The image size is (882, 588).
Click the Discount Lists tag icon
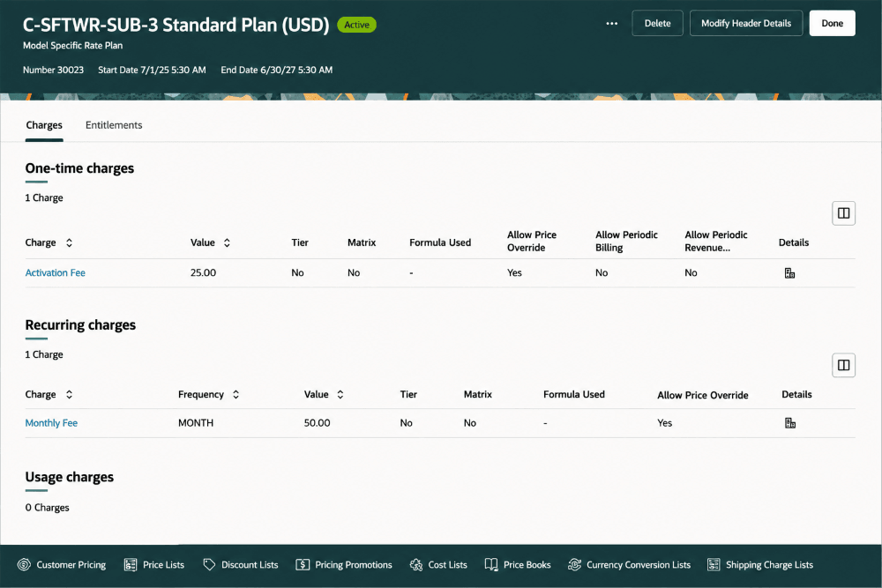(209, 564)
